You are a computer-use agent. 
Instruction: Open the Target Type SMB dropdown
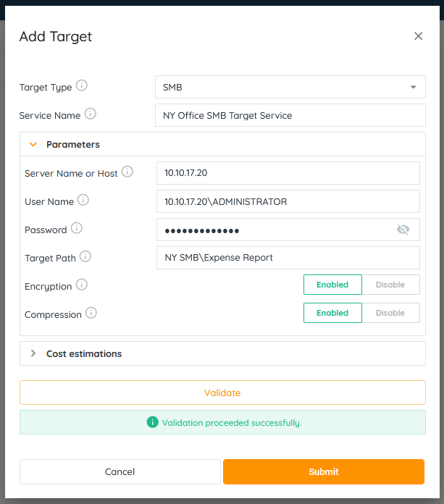290,87
